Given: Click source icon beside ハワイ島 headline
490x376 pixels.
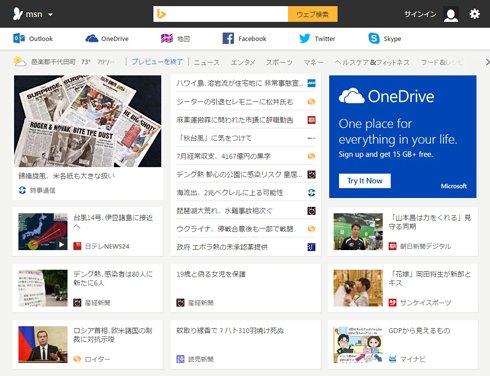Looking at the screenshot, I should 311,83.
